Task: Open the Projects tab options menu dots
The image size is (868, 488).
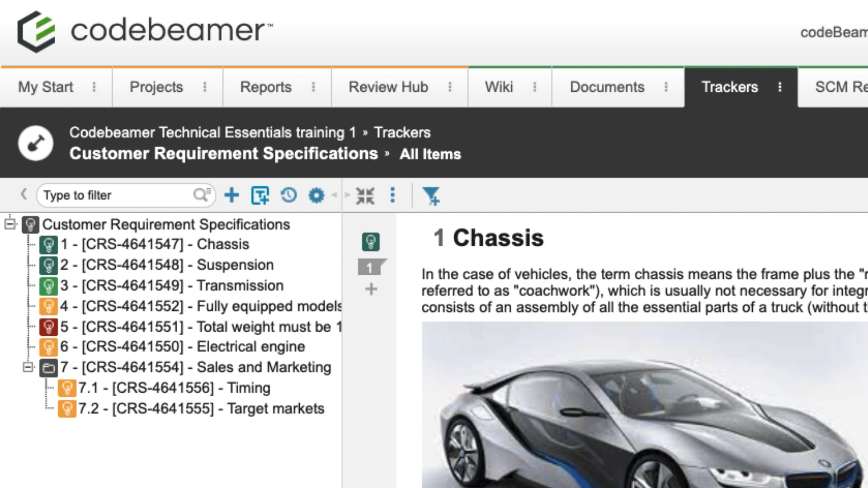Action: [x=205, y=87]
